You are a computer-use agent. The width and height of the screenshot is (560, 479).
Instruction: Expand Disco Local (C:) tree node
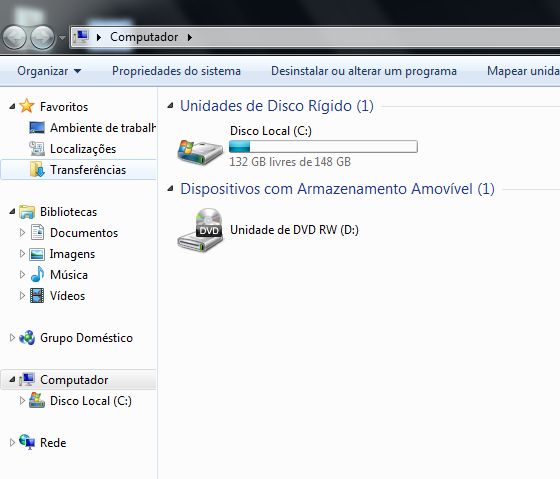click(22, 401)
